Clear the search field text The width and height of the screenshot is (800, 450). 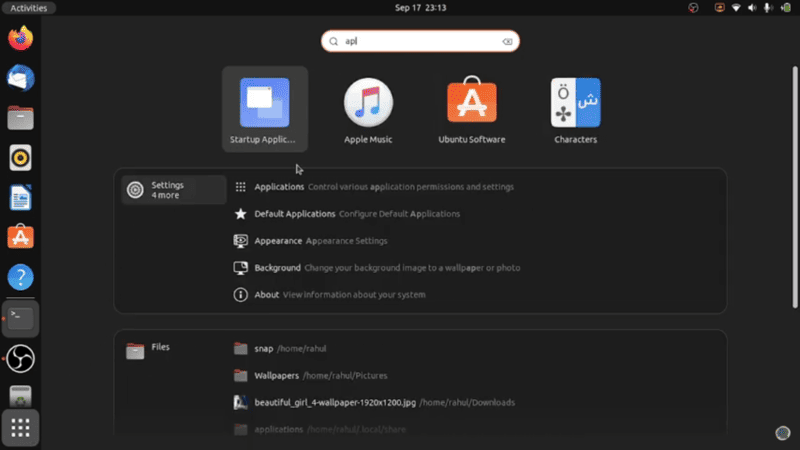click(507, 41)
